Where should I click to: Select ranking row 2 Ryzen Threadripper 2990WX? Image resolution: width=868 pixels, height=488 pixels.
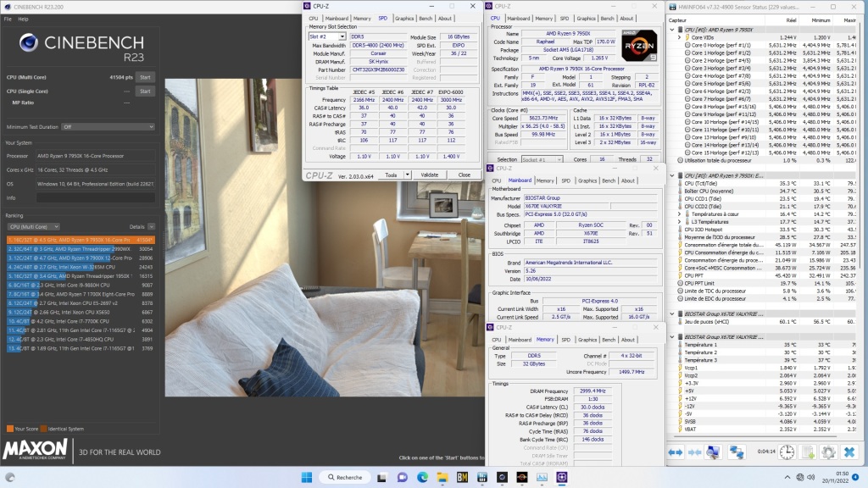point(81,249)
